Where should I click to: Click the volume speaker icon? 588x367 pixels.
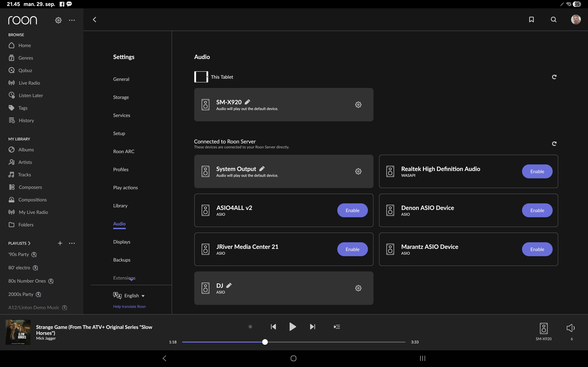click(x=570, y=328)
